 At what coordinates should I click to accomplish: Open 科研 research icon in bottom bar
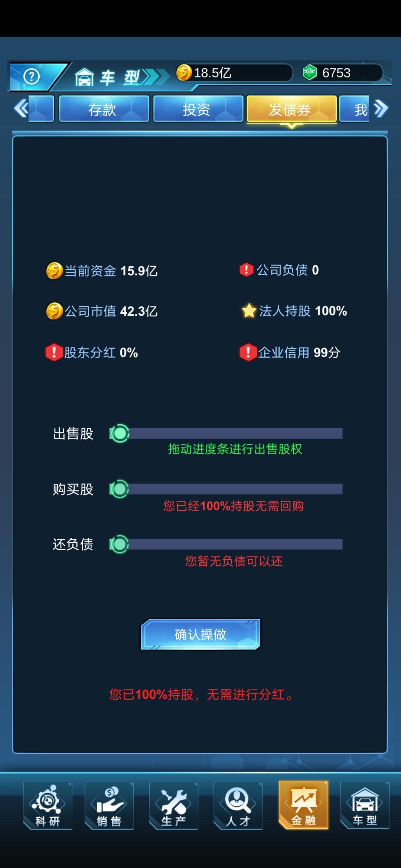point(48,806)
